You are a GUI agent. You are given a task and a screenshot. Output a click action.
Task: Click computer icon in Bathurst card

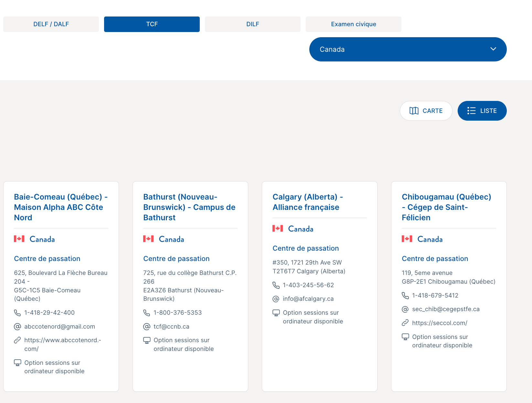[x=147, y=340]
